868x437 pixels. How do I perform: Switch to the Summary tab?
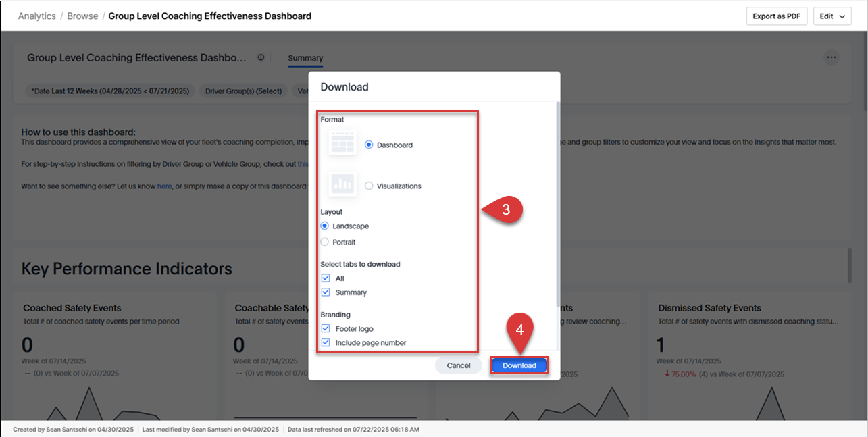(x=305, y=58)
